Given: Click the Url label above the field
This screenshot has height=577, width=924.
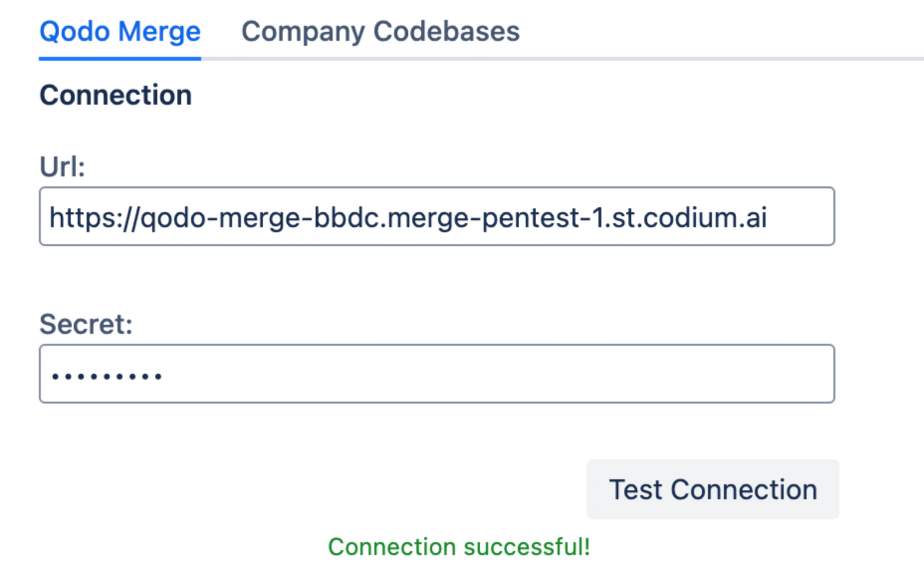Looking at the screenshot, I should click(x=62, y=167).
